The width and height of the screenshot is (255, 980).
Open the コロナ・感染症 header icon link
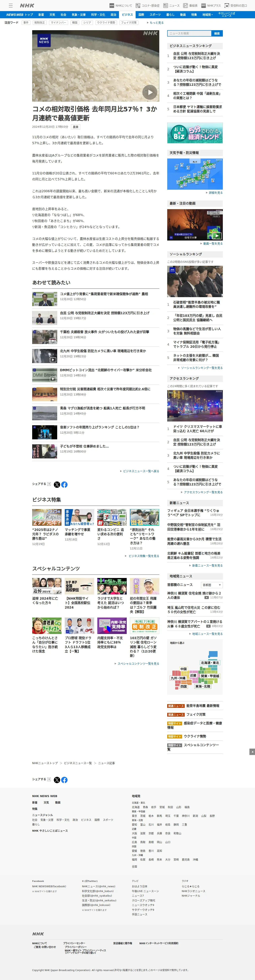coord(148,6)
